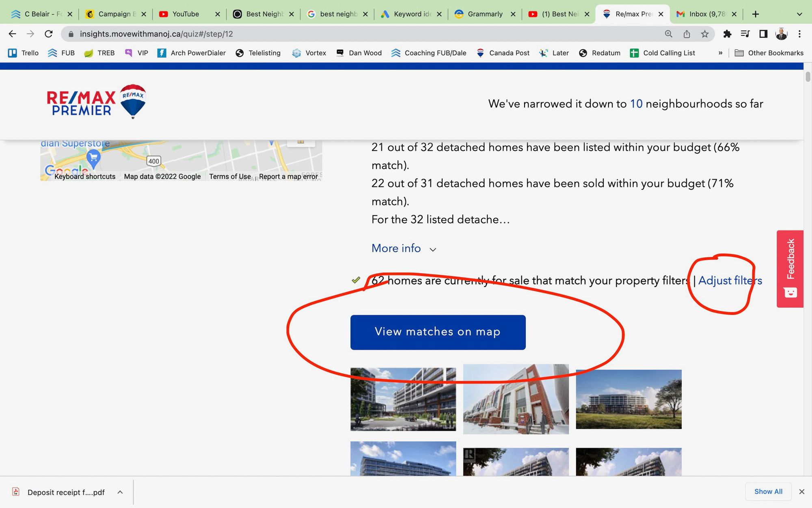Click View matches on map button
Image resolution: width=812 pixels, height=508 pixels.
(x=438, y=332)
